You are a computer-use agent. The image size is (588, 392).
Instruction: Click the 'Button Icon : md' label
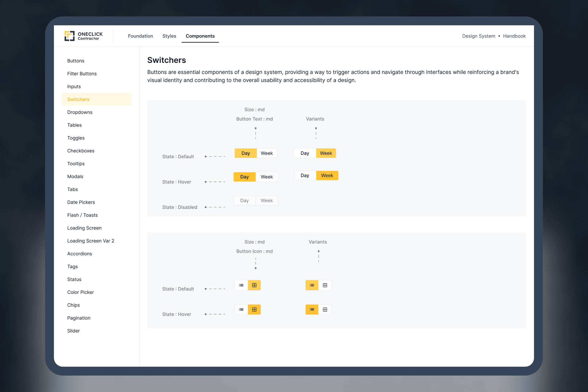click(x=255, y=251)
